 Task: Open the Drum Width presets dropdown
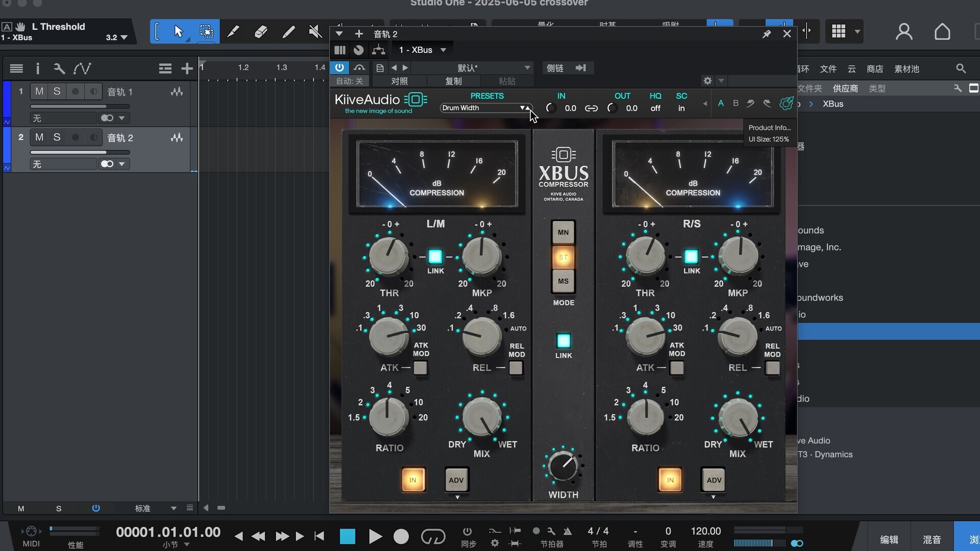[x=485, y=108]
